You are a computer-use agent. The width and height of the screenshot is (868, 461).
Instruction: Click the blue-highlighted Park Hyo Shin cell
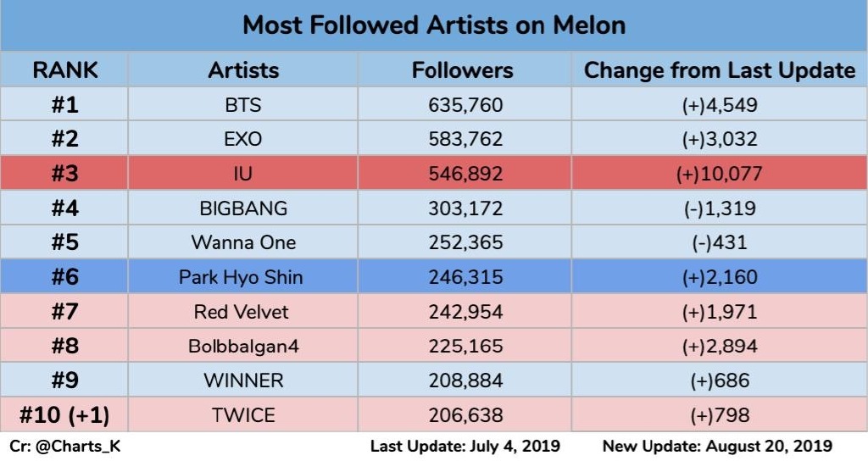pos(243,277)
